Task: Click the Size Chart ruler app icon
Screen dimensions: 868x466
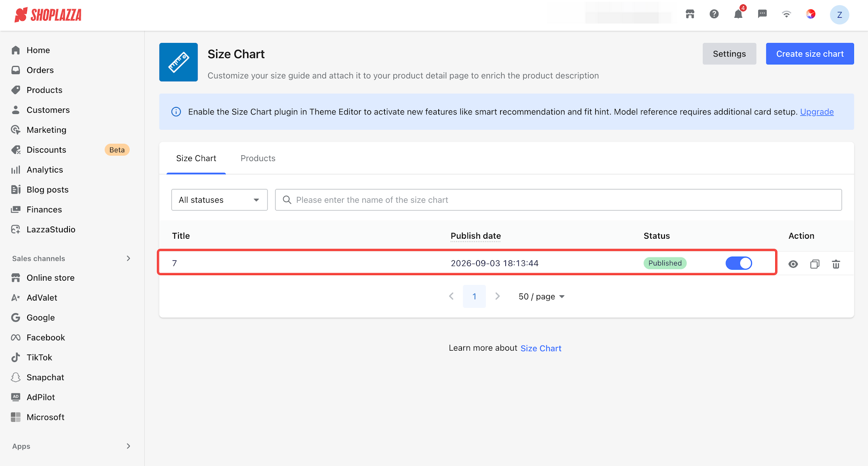Action: tap(178, 62)
